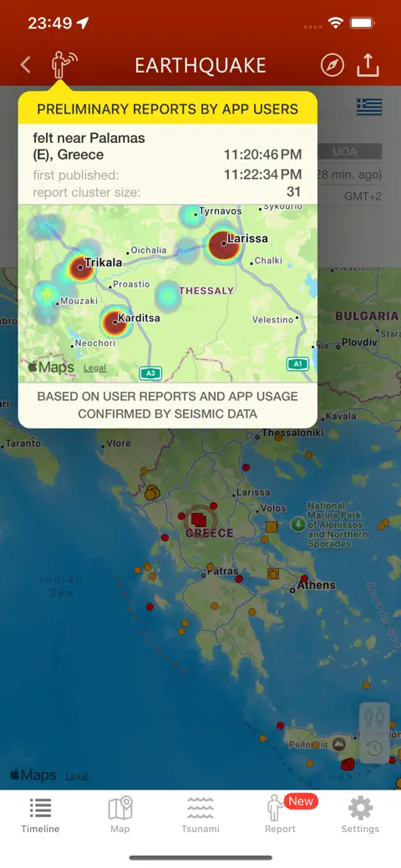401x868 pixels.
Task: Tap the people filter icon on map
Action: [x=374, y=718]
